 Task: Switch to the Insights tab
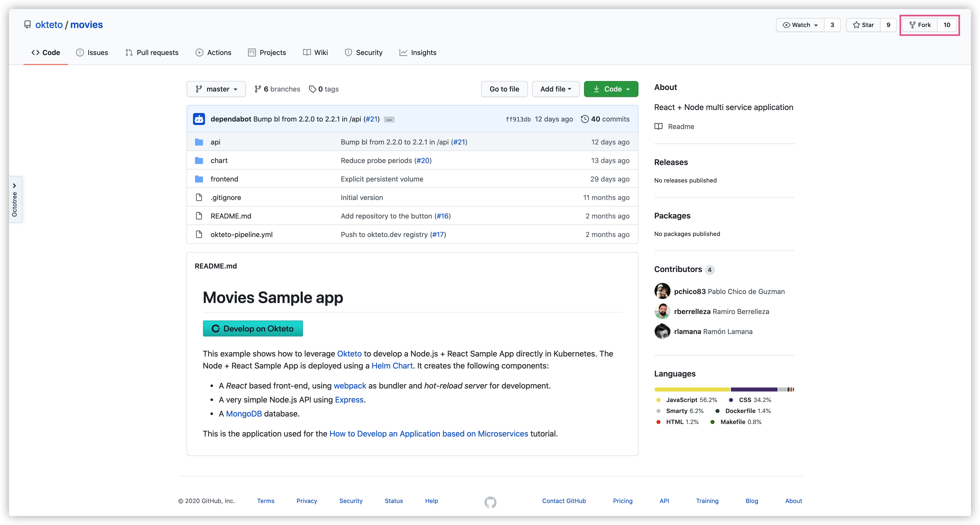418,52
